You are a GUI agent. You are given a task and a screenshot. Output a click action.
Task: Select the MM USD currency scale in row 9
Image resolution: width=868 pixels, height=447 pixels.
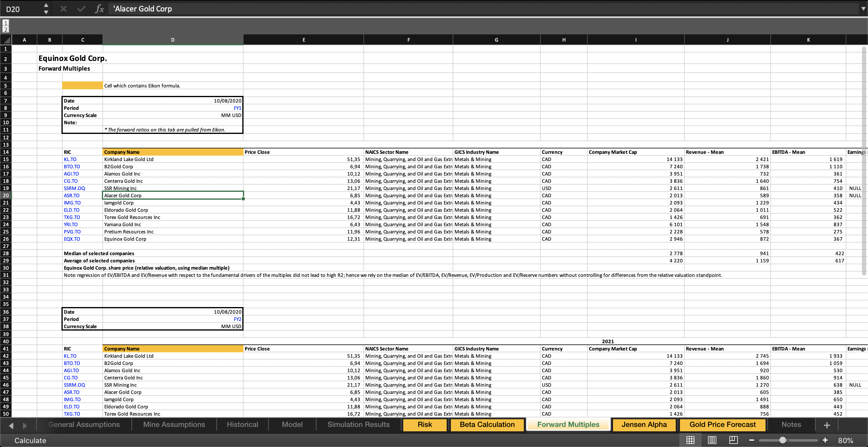[173, 115]
